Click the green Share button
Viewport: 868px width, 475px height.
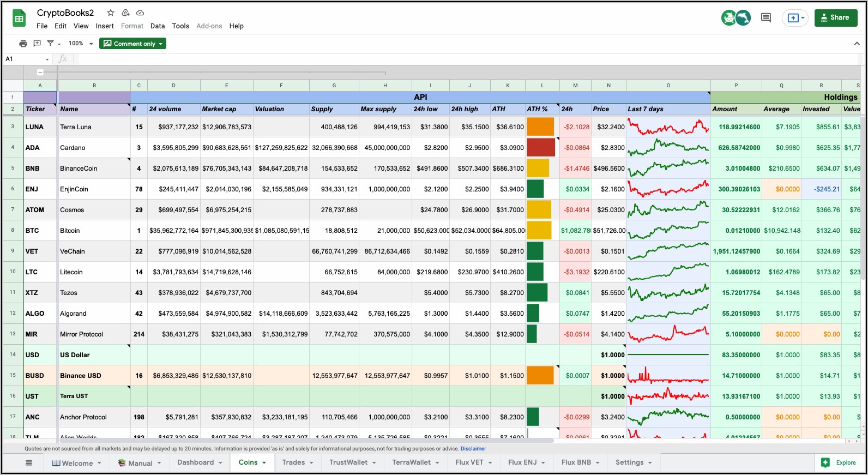coord(835,17)
